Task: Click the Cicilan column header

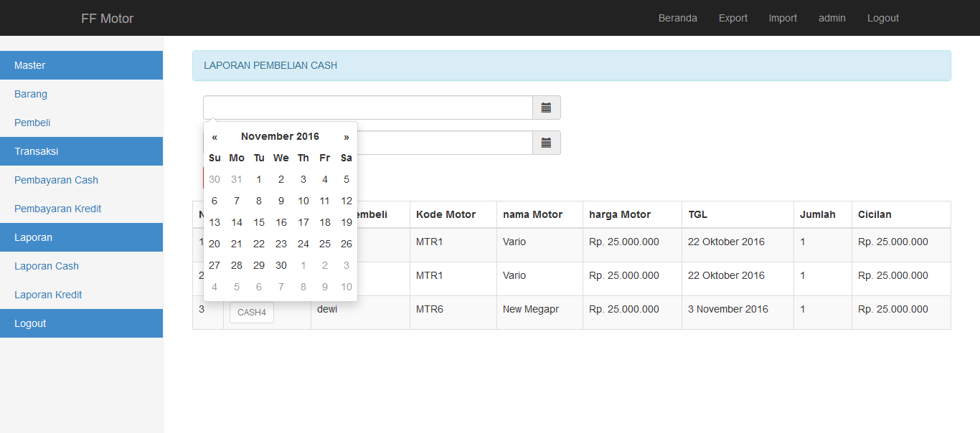Action: pos(901,214)
